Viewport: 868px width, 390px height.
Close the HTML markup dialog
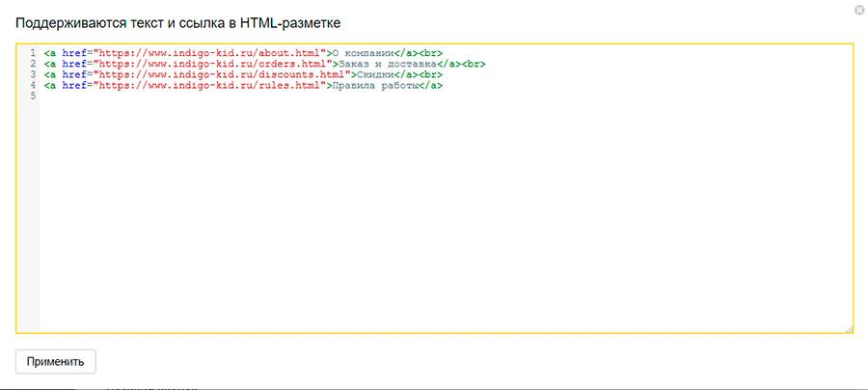pyautogui.click(x=858, y=10)
